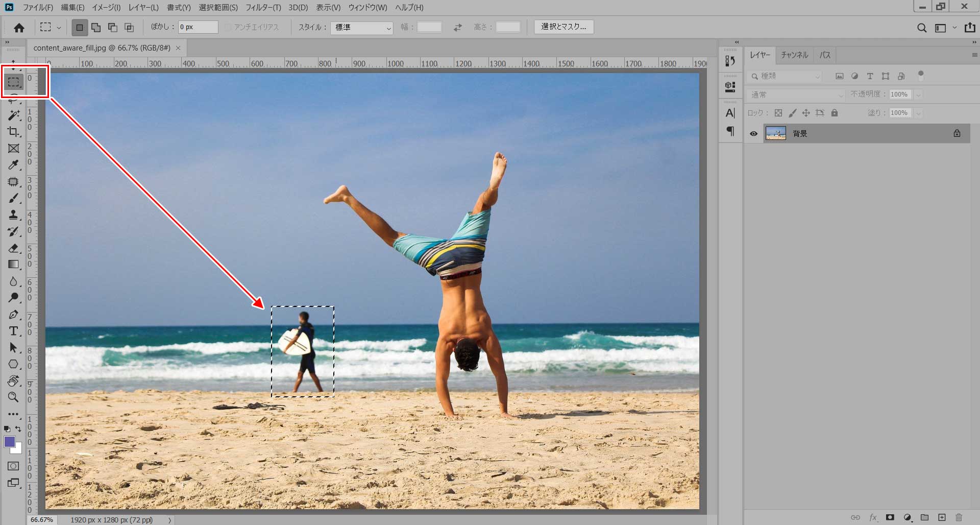
Task: Click the ぼかし feather input field
Action: (x=198, y=27)
